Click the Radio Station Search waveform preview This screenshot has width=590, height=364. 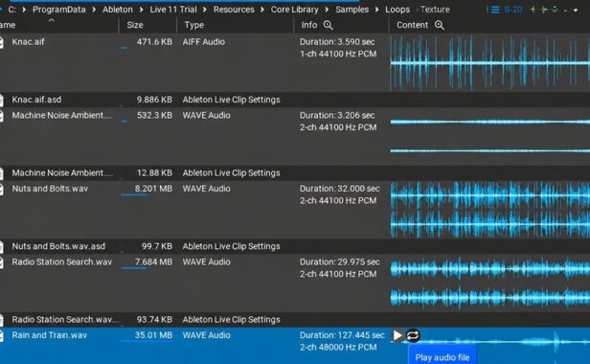click(490, 284)
